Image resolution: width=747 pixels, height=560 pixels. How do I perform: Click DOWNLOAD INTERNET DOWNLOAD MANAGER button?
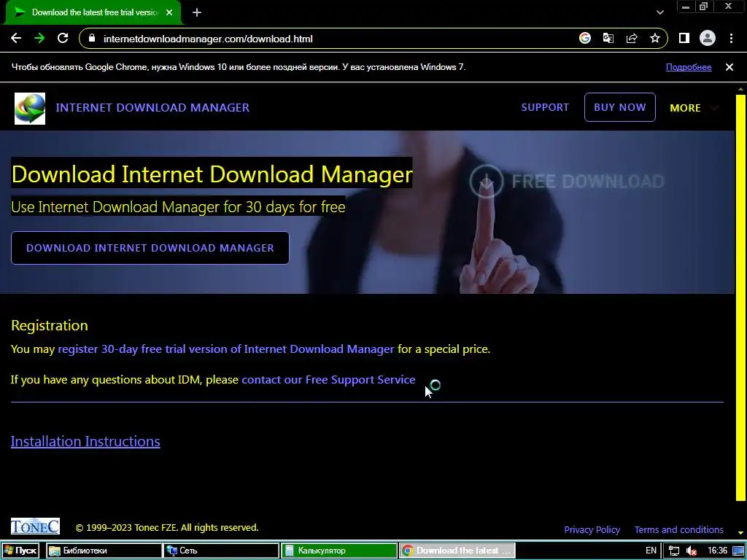[x=150, y=248]
